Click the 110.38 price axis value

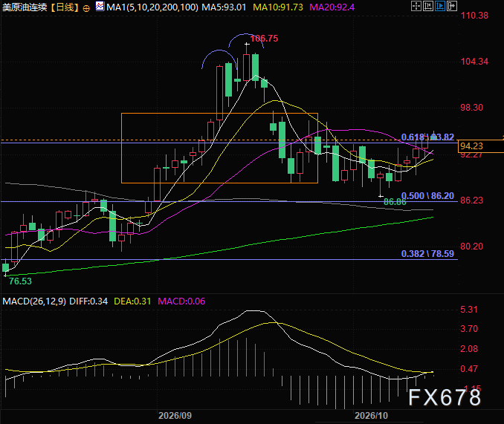point(474,16)
